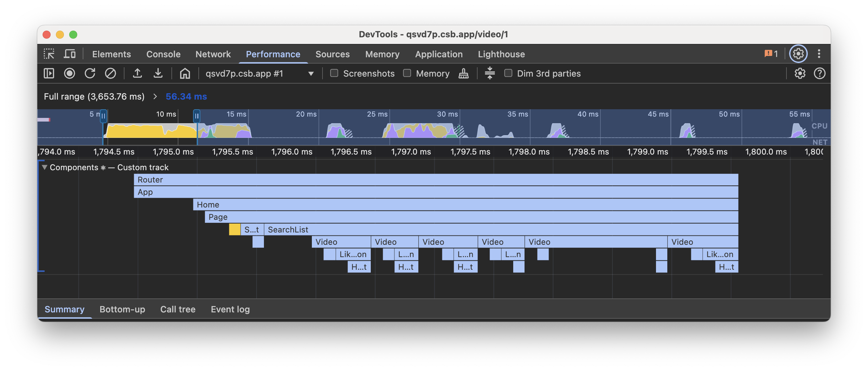
Task: Switch to the Network panel
Action: (213, 54)
